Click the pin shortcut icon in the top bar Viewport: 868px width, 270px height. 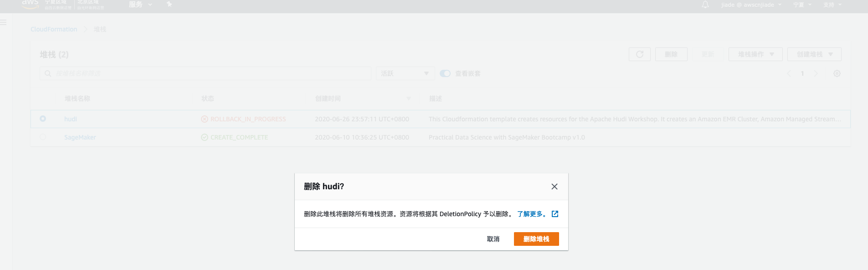169,5
